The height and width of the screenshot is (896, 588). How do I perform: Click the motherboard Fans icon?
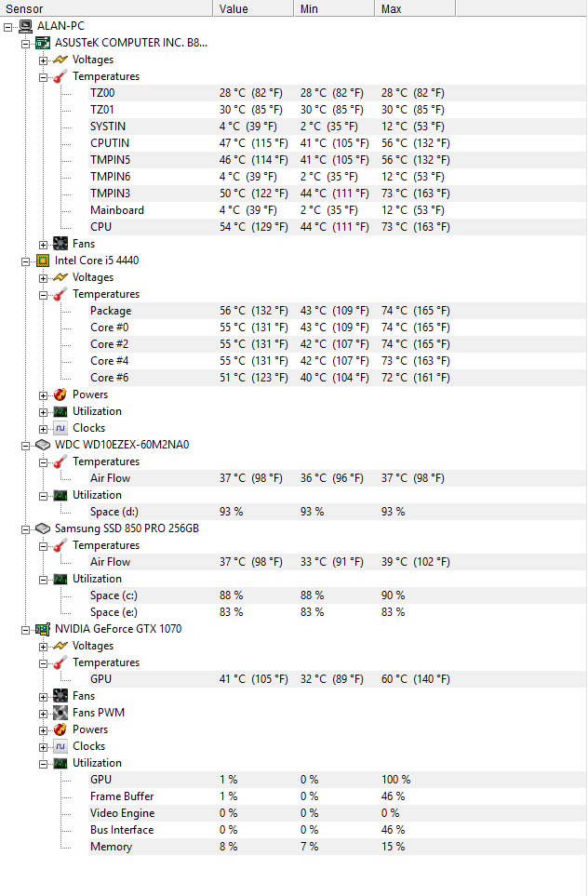tap(60, 244)
